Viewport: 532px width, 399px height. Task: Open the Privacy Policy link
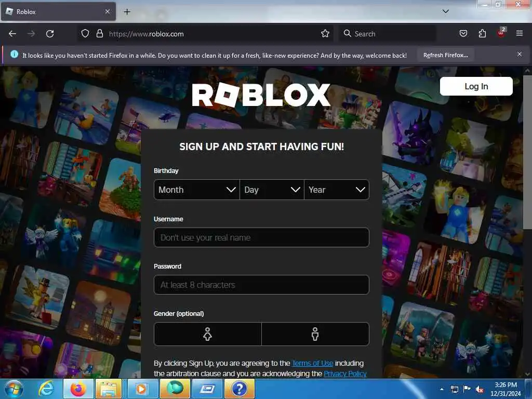coord(345,374)
